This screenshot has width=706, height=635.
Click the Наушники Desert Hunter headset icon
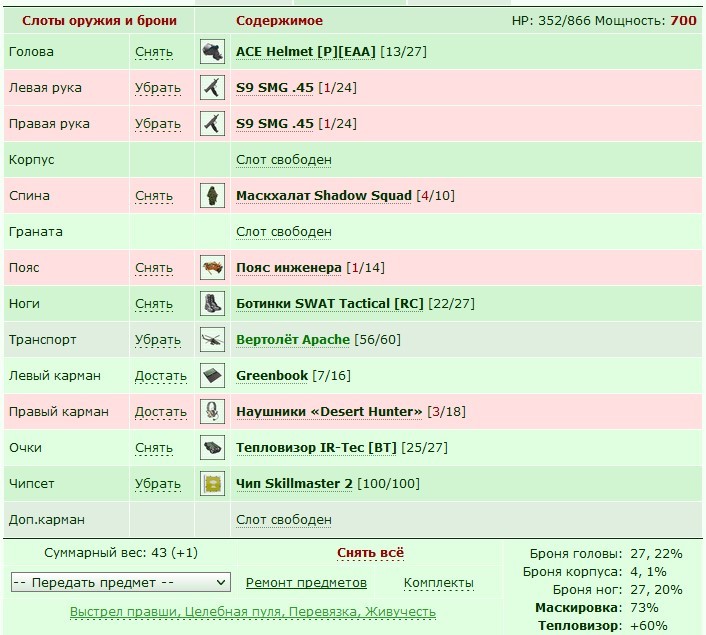tap(212, 412)
